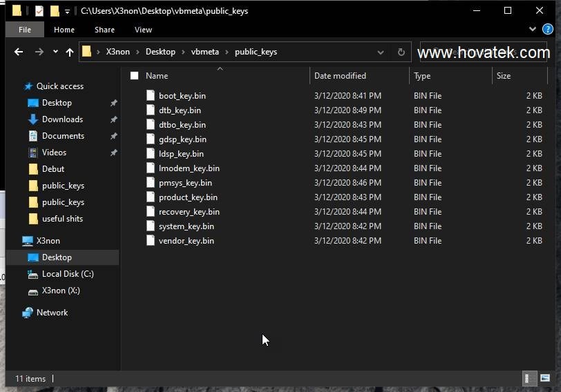Switch to large icons view in status bar
Viewport: 561px width, 392px height.
[545, 378]
